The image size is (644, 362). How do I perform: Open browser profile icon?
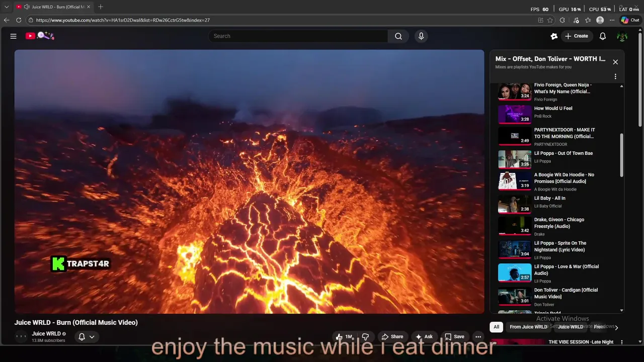click(600, 20)
